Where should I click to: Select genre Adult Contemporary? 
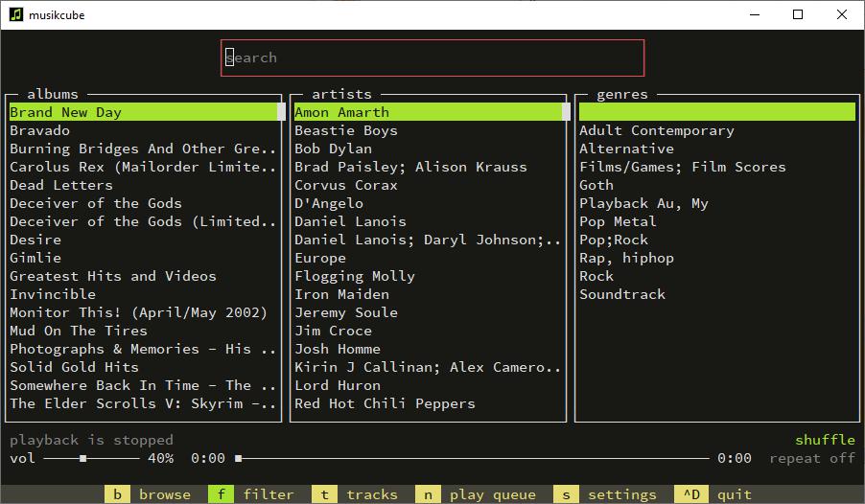[x=717, y=130]
